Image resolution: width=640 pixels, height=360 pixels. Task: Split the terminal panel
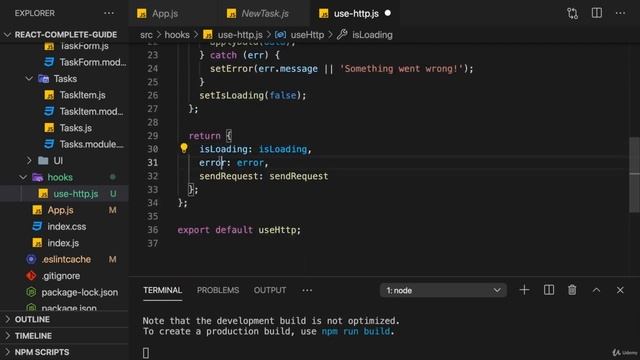point(549,290)
